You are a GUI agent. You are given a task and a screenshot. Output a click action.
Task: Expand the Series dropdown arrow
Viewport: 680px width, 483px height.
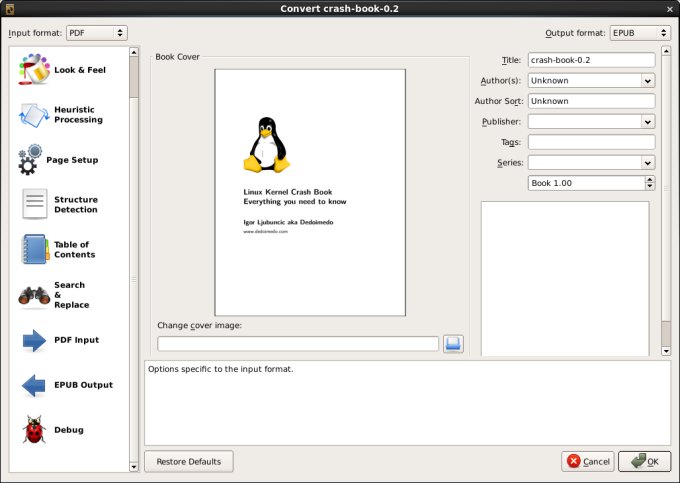click(x=647, y=163)
